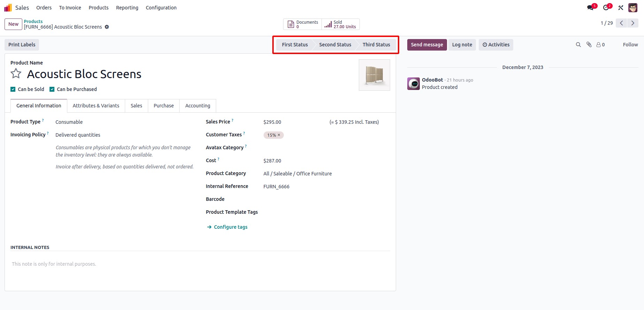Click the gear actions icon beside product breadcrumb
Viewport: 644px width, 310px height.
107,27
